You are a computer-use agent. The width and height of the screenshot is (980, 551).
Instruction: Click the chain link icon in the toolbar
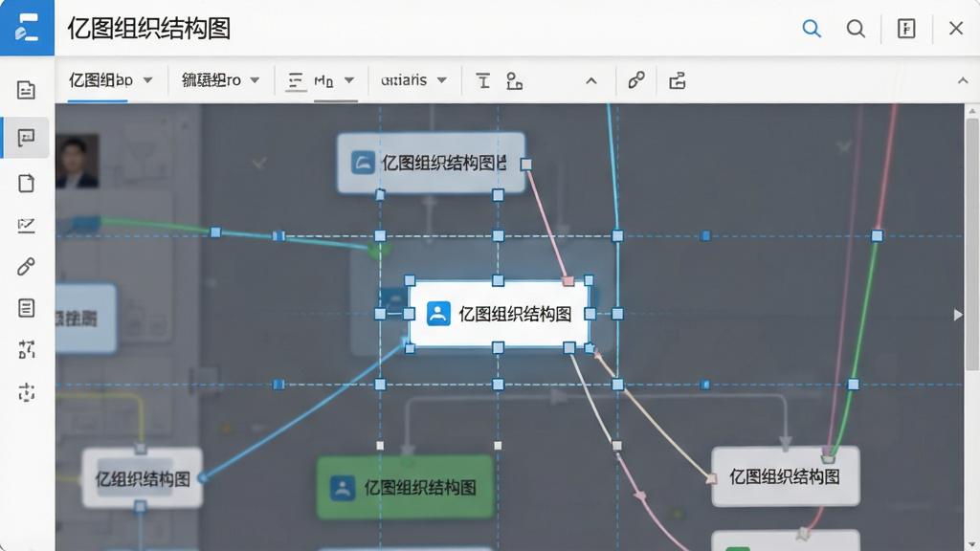click(636, 80)
